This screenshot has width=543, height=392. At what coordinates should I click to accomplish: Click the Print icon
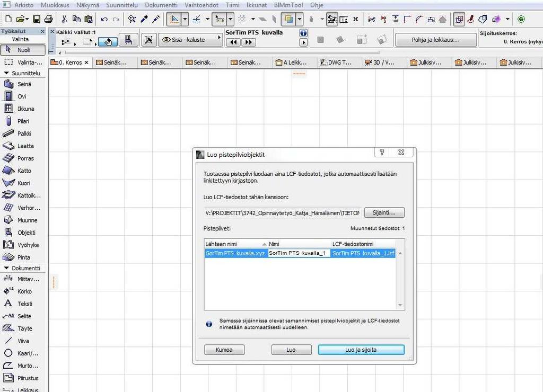coord(48,19)
